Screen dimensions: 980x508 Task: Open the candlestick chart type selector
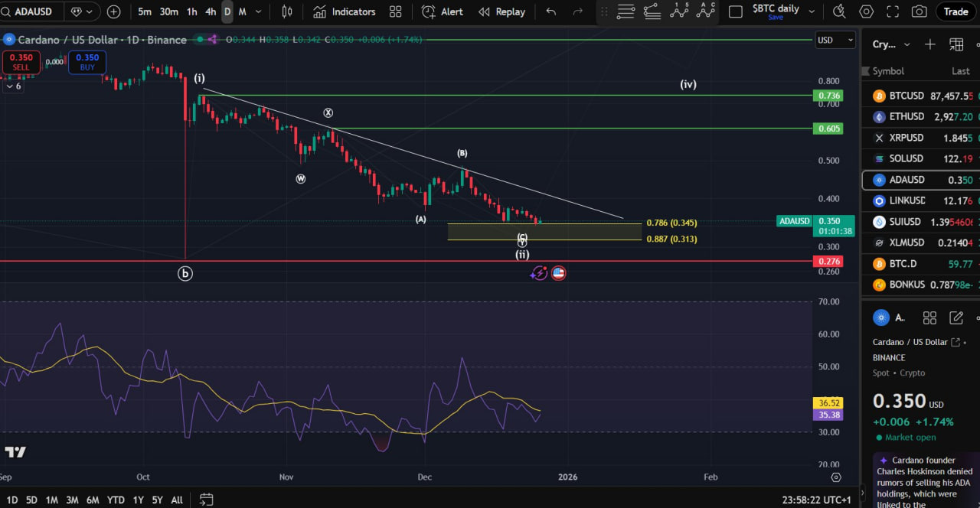click(287, 11)
